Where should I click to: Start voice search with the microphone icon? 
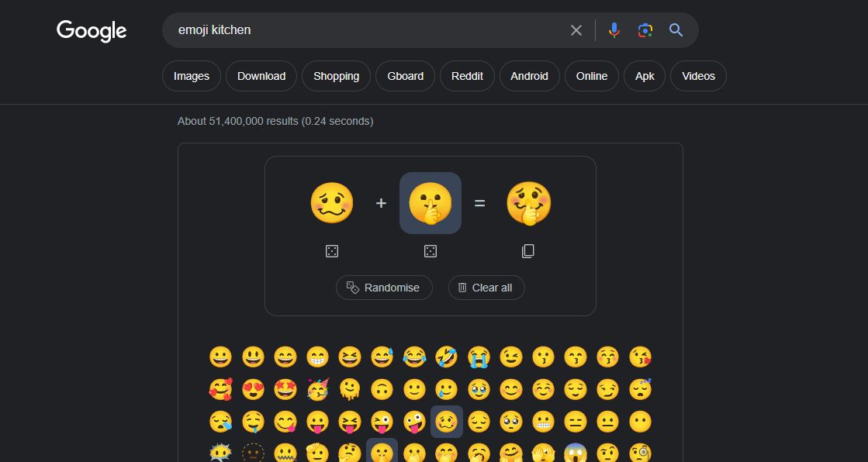[x=614, y=29]
